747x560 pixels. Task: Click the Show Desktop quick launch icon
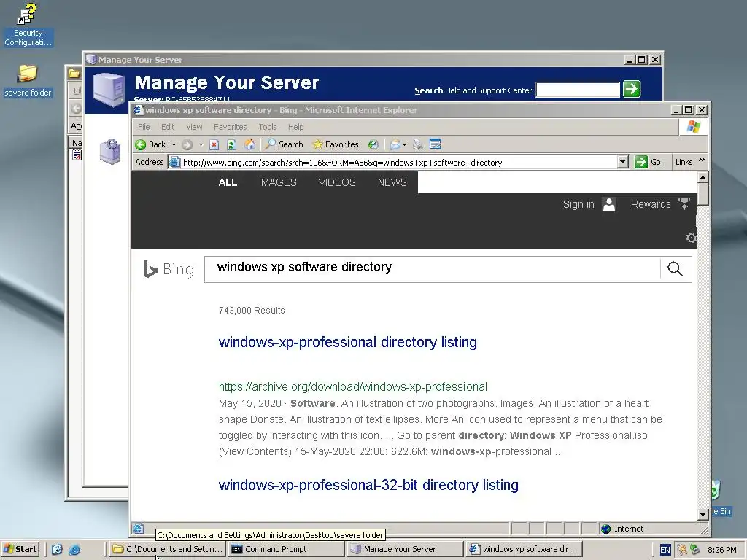[57, 550]
